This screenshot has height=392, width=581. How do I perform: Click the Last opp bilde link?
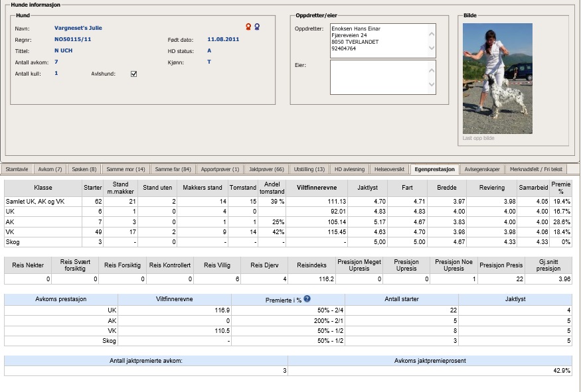pos(478,138)
